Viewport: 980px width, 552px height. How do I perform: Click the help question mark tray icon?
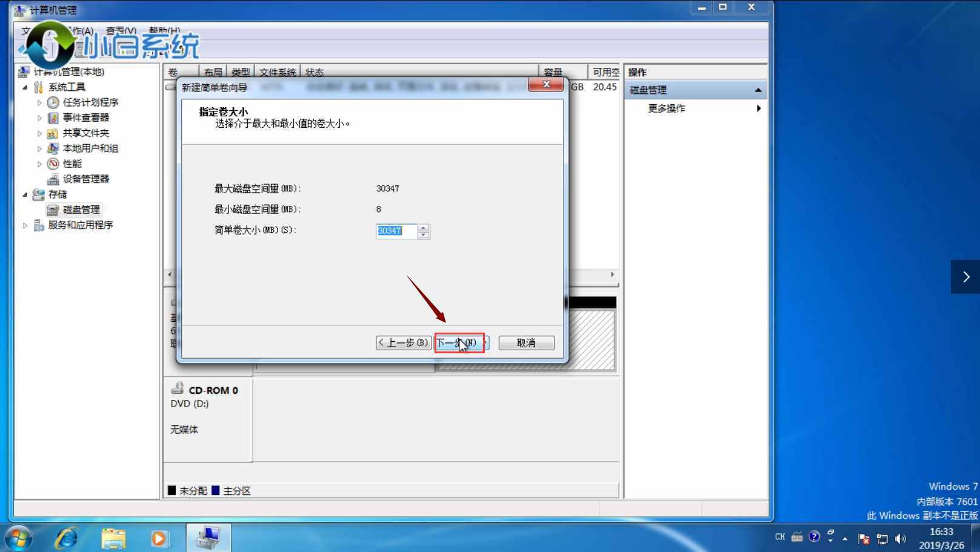click(815, 537)
